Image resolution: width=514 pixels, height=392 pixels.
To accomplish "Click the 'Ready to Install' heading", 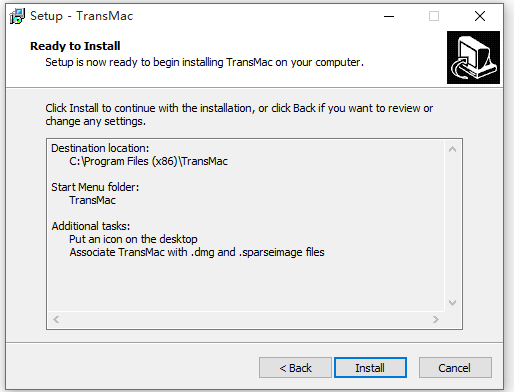I will click(75, 46).
